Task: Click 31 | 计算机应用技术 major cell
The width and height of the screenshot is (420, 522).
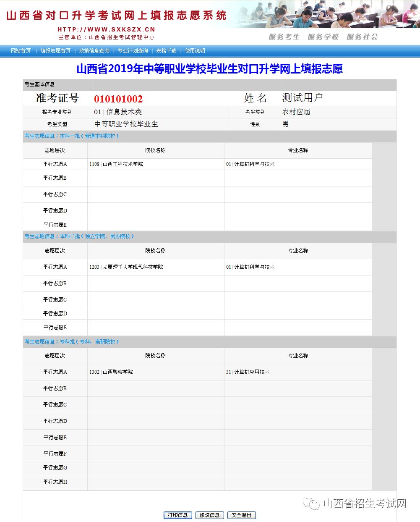Action: pos(248,372)
